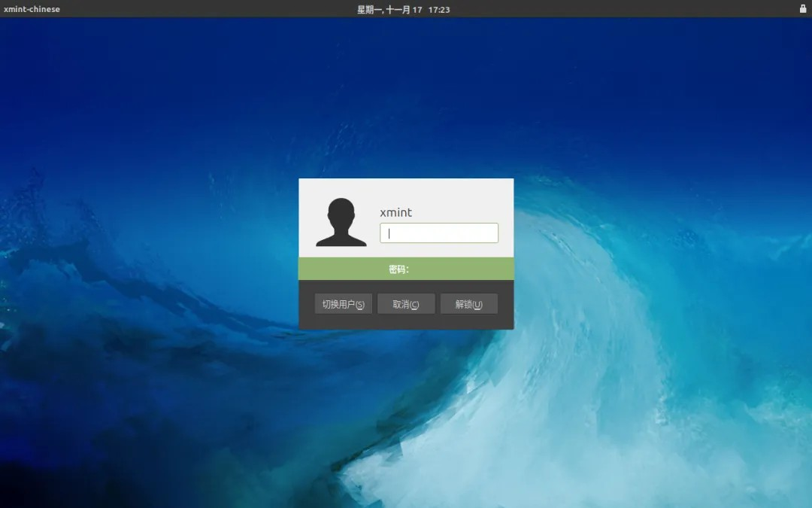Click the date and time 17:23 in top panel
The image size is (812, 508).
click(404, 9)
